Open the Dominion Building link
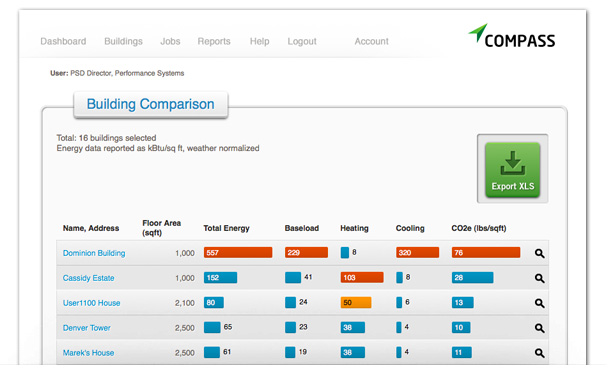 [x=94, y=253]
